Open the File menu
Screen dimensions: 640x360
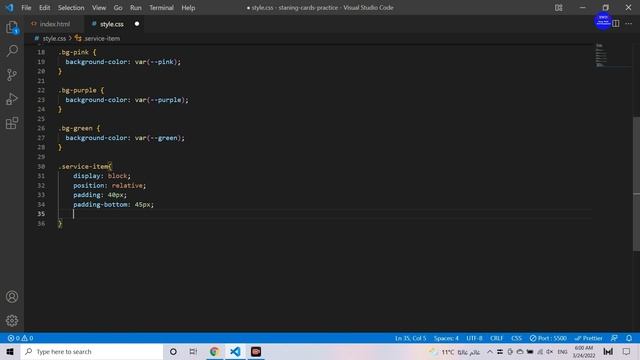click(x=26, y=8)
